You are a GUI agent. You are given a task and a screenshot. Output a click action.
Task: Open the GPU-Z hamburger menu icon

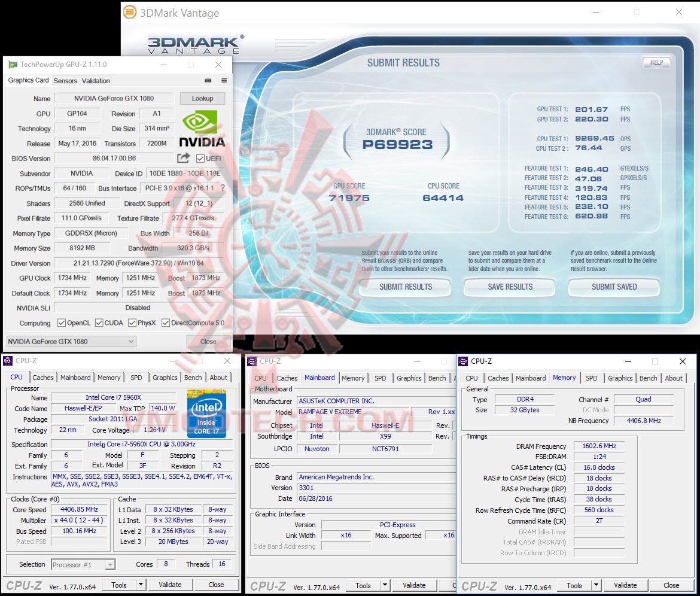click(223, 80)
